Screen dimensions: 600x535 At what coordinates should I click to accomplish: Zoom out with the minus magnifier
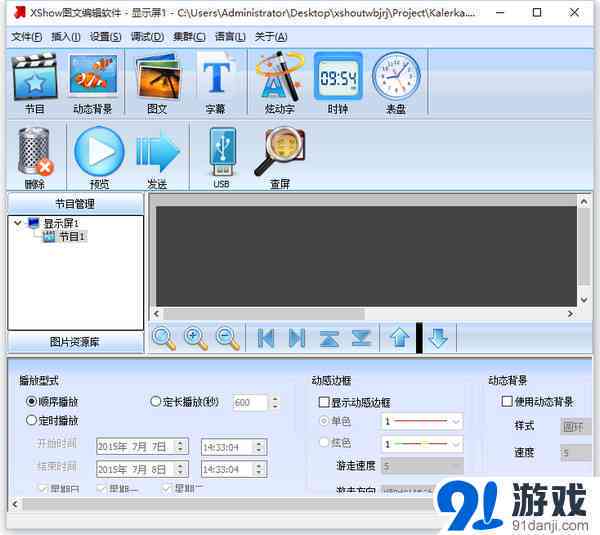[x=227, y=338]
